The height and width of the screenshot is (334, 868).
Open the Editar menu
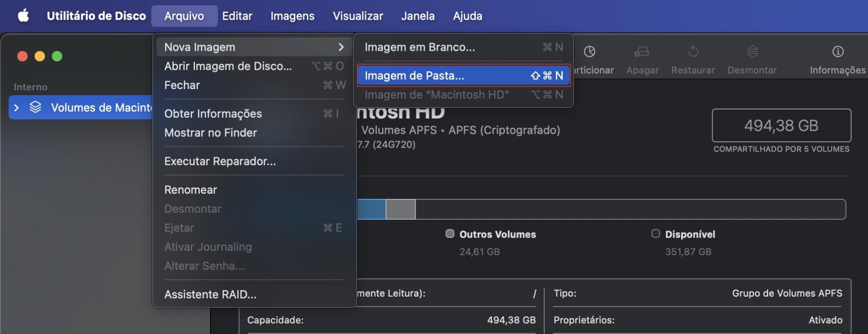[237, 16]
